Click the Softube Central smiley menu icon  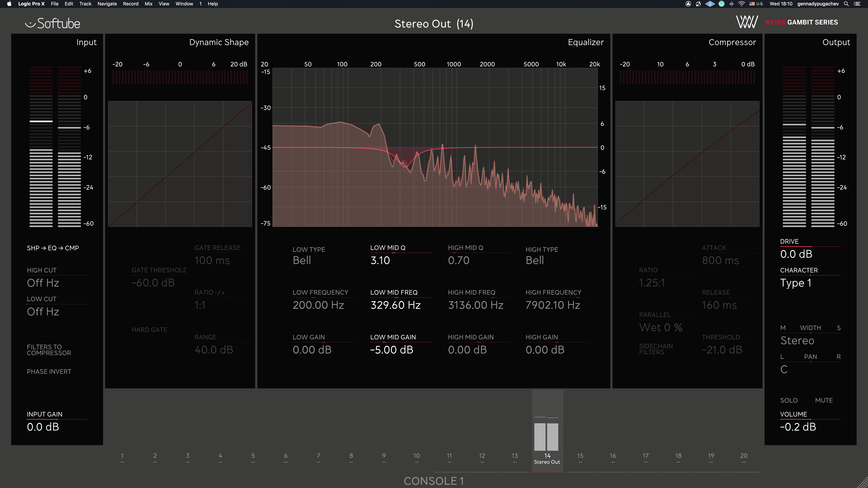tap(721, 4)
